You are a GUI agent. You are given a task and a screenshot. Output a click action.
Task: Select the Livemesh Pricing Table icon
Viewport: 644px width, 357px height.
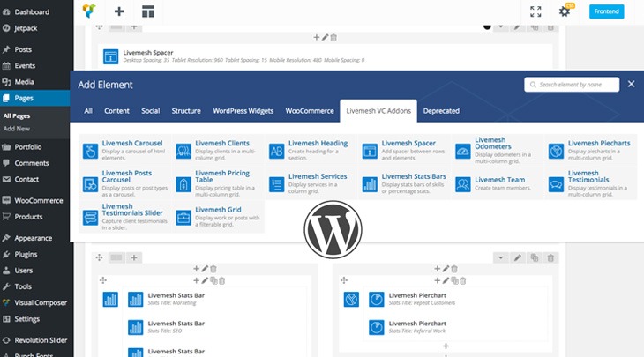pos(183,184)
